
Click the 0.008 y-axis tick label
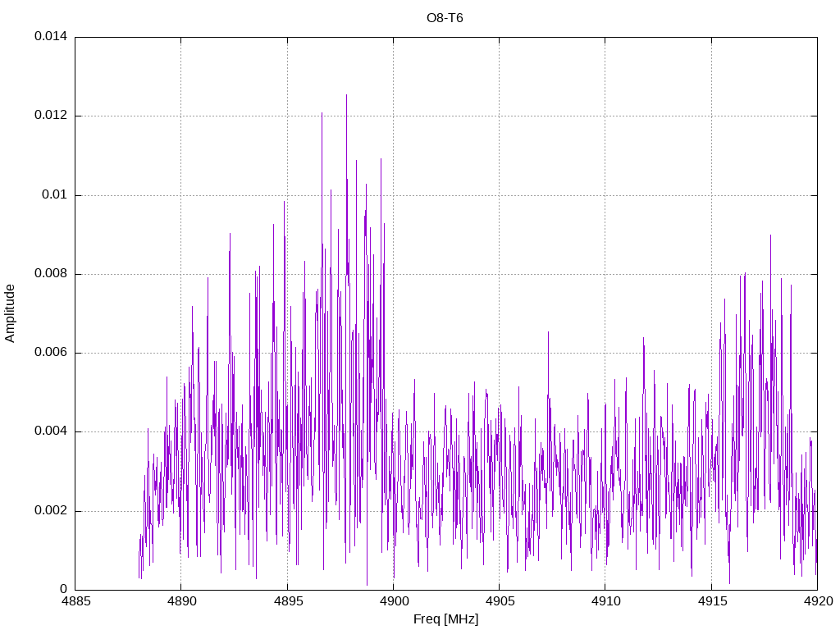click(x=51, y=274)
